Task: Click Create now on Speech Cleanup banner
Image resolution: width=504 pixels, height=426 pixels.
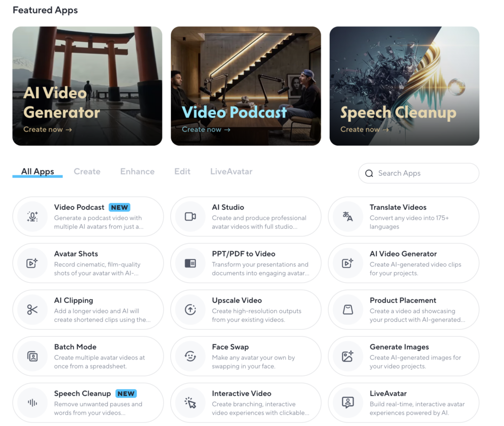Action: [365, 129]
